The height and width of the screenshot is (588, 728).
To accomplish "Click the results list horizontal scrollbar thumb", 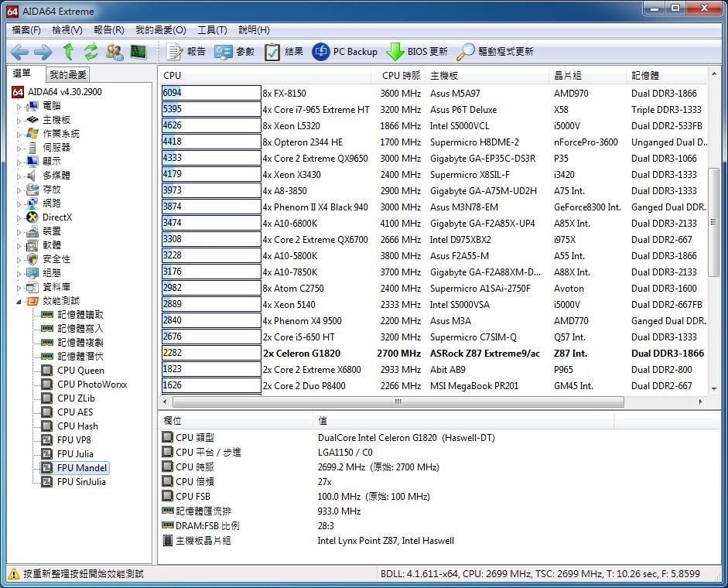I will (398, 402).
